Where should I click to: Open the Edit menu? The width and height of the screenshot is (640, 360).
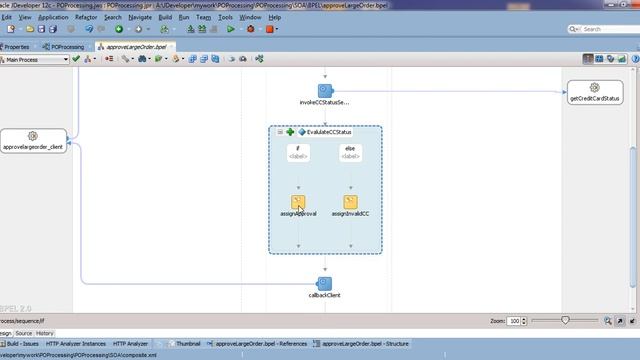click(x=7, y=17)
